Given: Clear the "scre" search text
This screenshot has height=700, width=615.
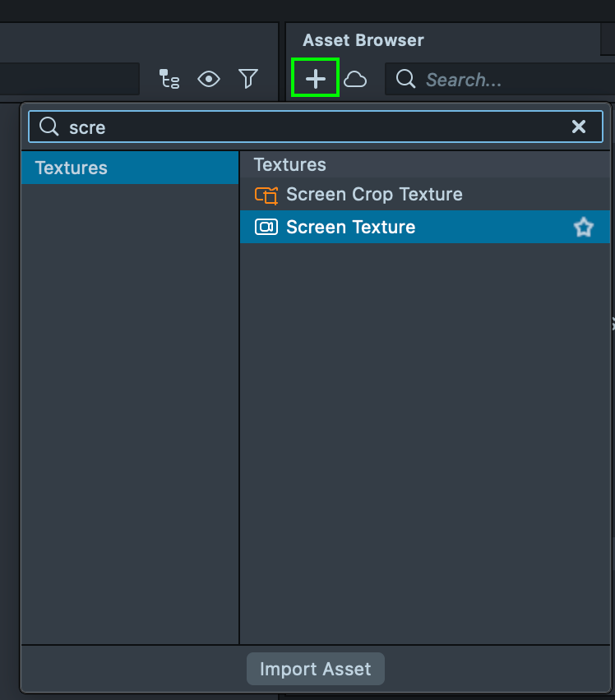Looking at the screenshot, I should 579,127.
